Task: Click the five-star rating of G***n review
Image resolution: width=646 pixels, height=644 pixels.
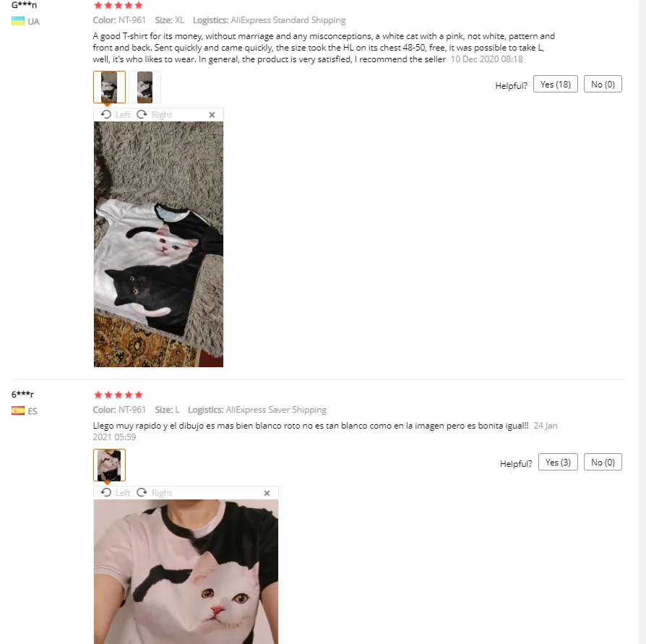Action: pyautogui.click(x=119, y=5)
